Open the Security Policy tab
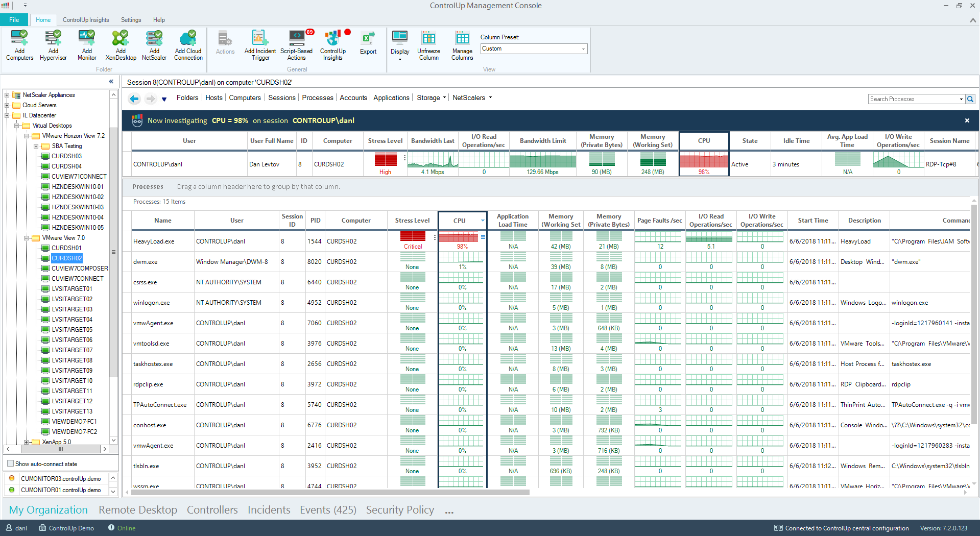The width and height of the screenshot is (980, 536). pos(400,509)
